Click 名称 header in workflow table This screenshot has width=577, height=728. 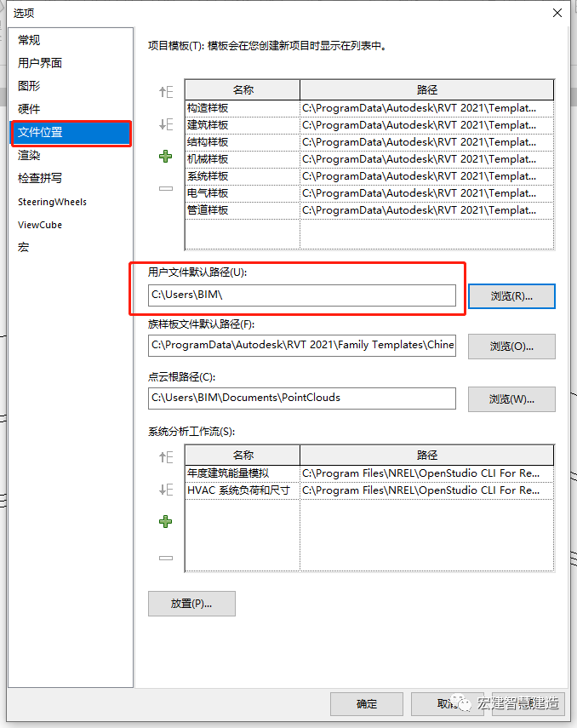[243, 455]
